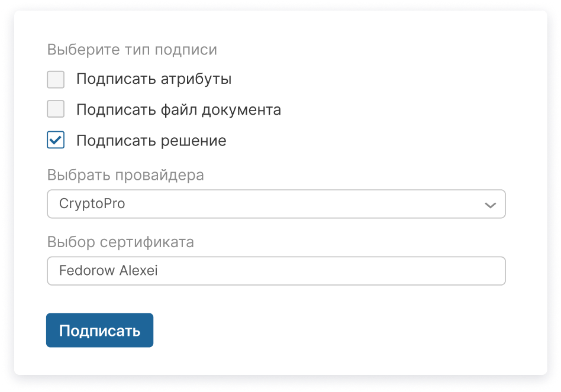Click the 'Выберите тип подписи' heading
Screen dimensions: 561x392
pyautogui.click(x=132, y=50)
